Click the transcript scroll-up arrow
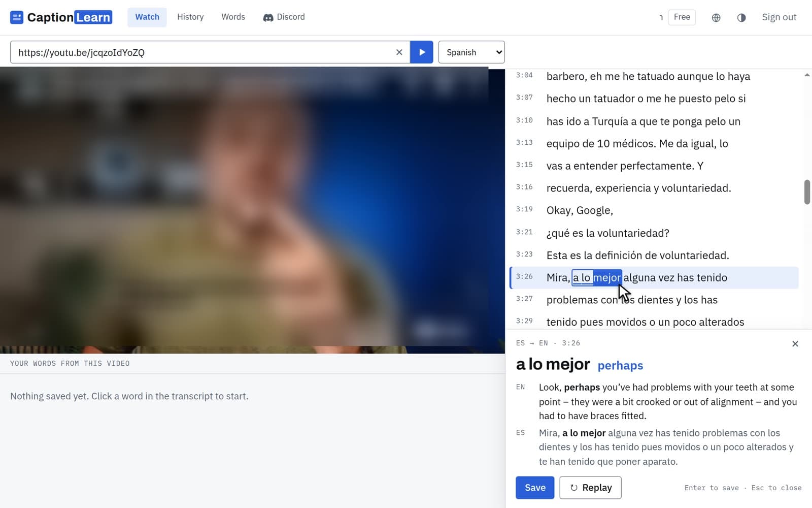The height and width of the screenshot is (508, 812). tap(807, 75)
